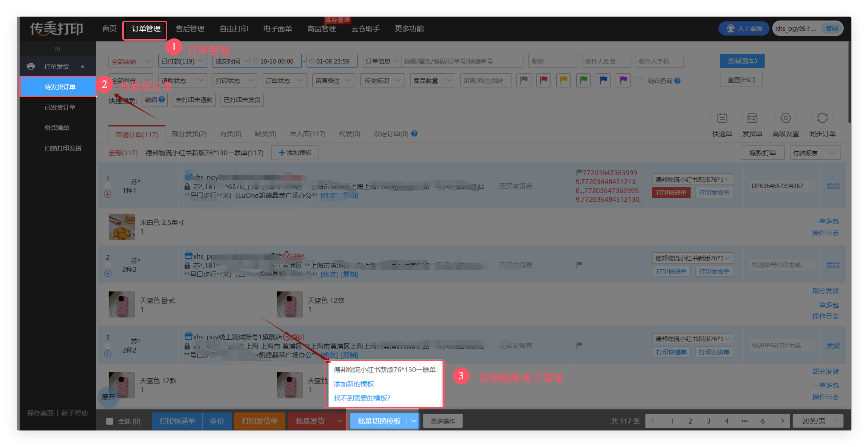Click the 米白色 2.5英寸 product thumbnail
Viewport: 868px width, 447px height.
click(122, 227)
